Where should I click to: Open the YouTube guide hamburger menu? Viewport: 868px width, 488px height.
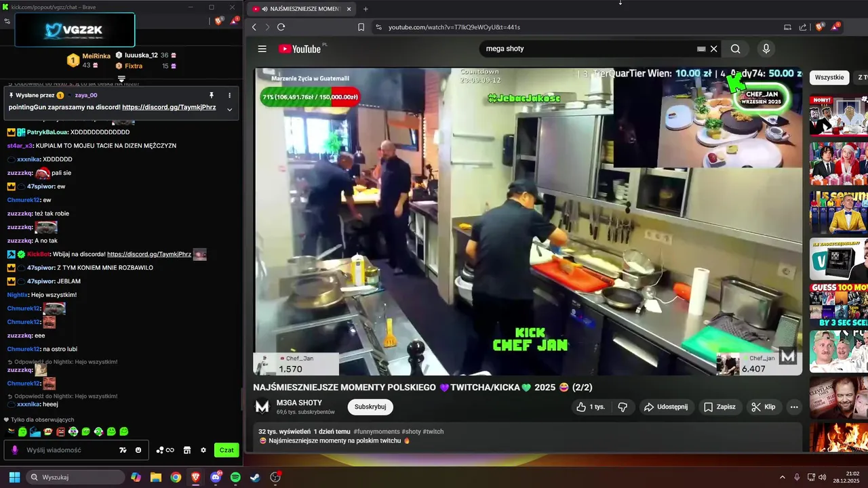tap(262, 49)
